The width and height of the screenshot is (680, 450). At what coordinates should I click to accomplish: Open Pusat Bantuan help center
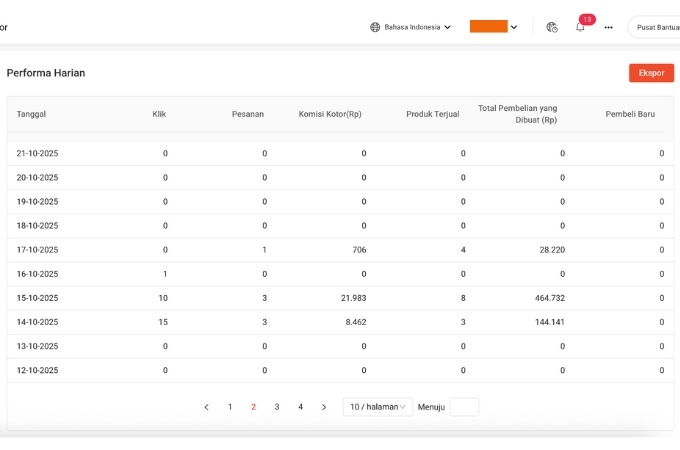point(656,27)
